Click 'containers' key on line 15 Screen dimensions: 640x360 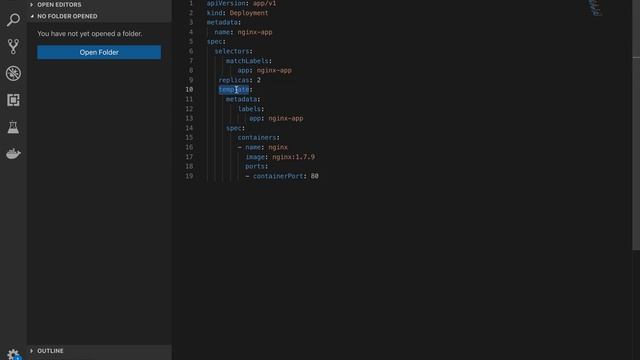coord(257,138)
